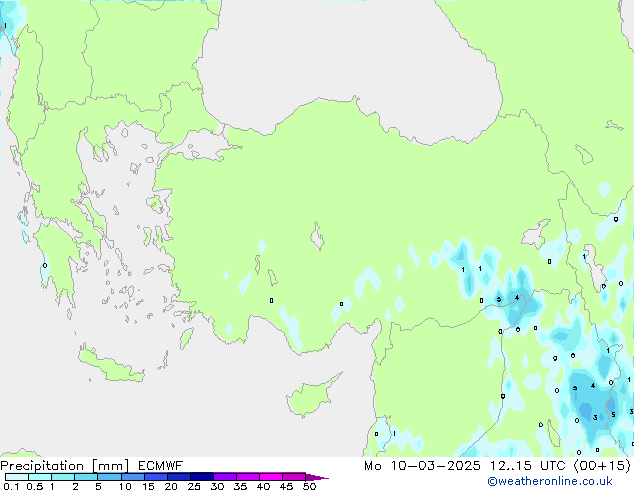Click the 40–45 mm magenta swatch
Image resolution: width=634 pixels, height=490 pixels.
(x=271, y=477)
